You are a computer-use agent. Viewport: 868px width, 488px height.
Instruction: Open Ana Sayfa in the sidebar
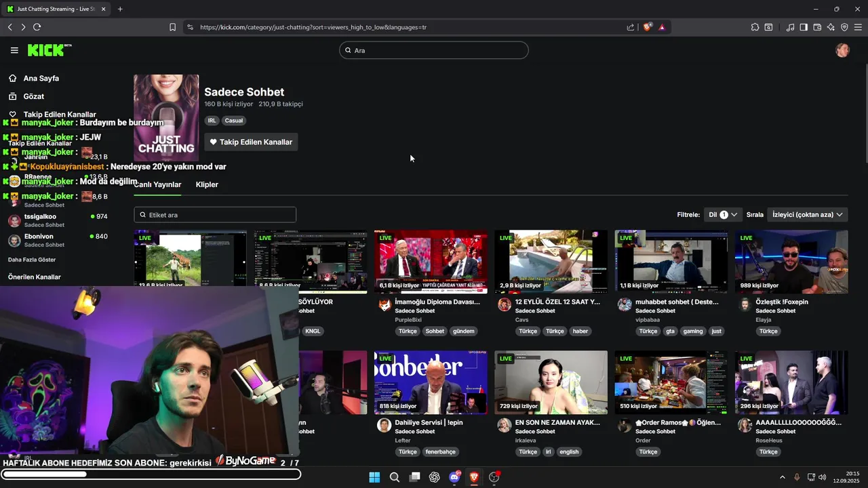coord(41,78)
